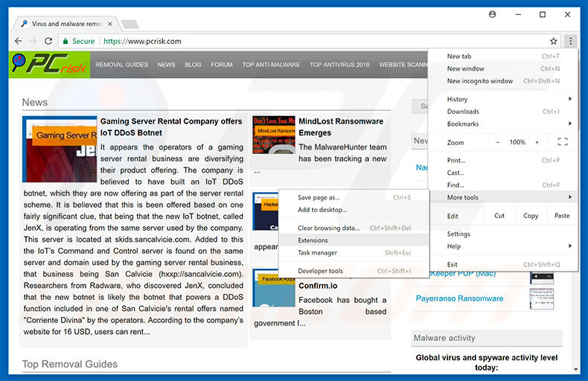Screen dimensions: 588x381
Task: Click Copy in the Edit row
Action: tap(531, 216)
